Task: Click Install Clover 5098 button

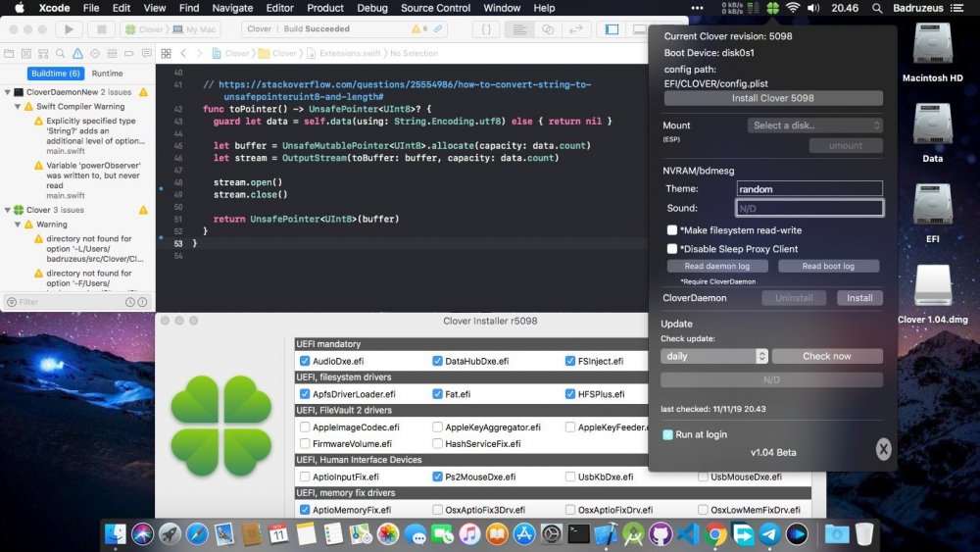Action: (x=773, y=98)
